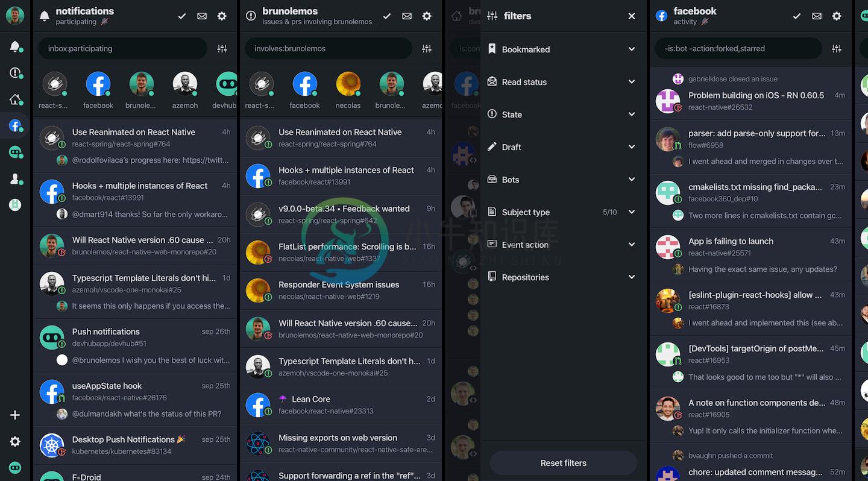Open filters for facebook column

tap(837, 49)
